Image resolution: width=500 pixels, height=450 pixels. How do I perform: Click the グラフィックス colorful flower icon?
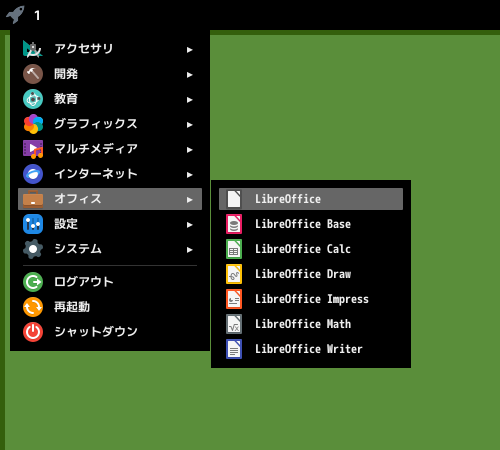point(33,124)
